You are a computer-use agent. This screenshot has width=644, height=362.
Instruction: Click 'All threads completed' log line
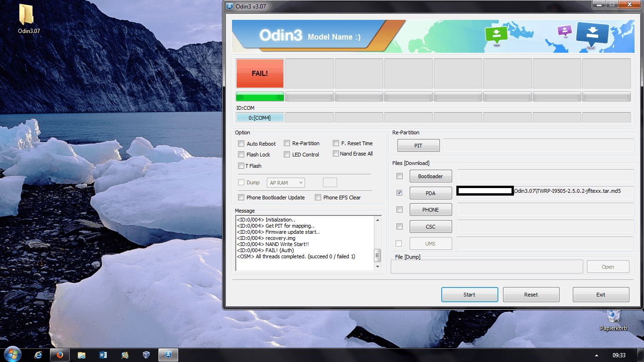[296, 256]
